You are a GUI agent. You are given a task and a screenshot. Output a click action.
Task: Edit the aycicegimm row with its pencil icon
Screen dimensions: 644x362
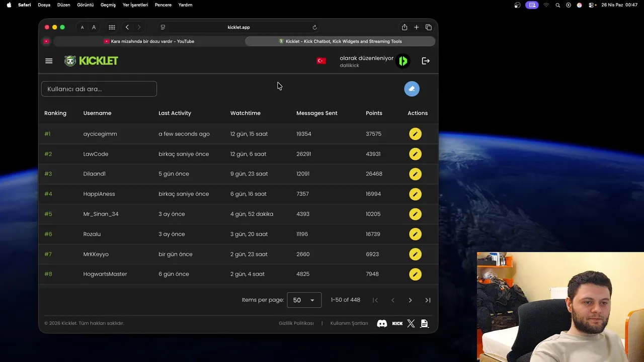(415, 134)
